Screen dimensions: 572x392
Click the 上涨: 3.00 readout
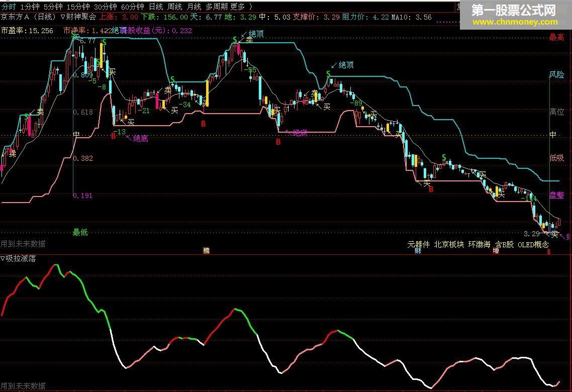coord(119,17)
